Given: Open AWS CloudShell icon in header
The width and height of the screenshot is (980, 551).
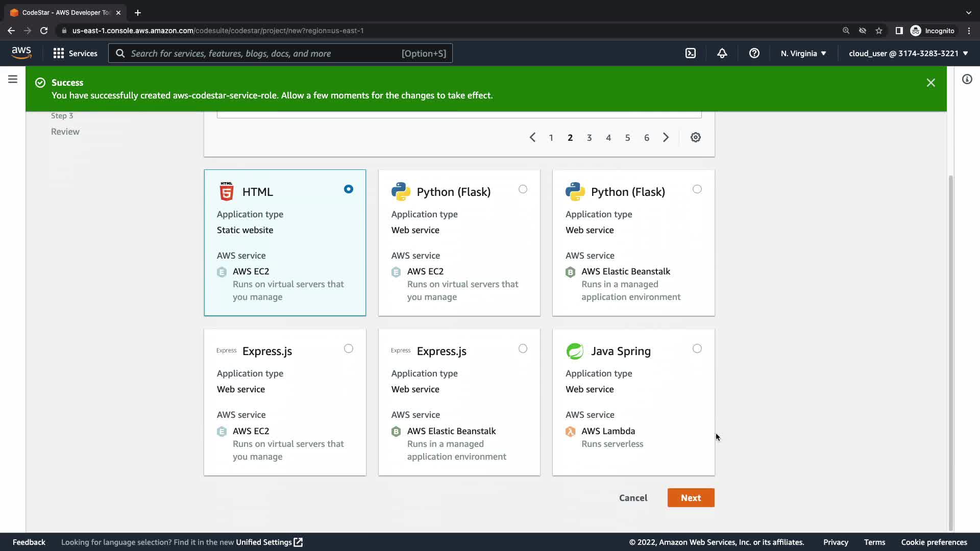Looking at the screenshot, I should 690,53.
